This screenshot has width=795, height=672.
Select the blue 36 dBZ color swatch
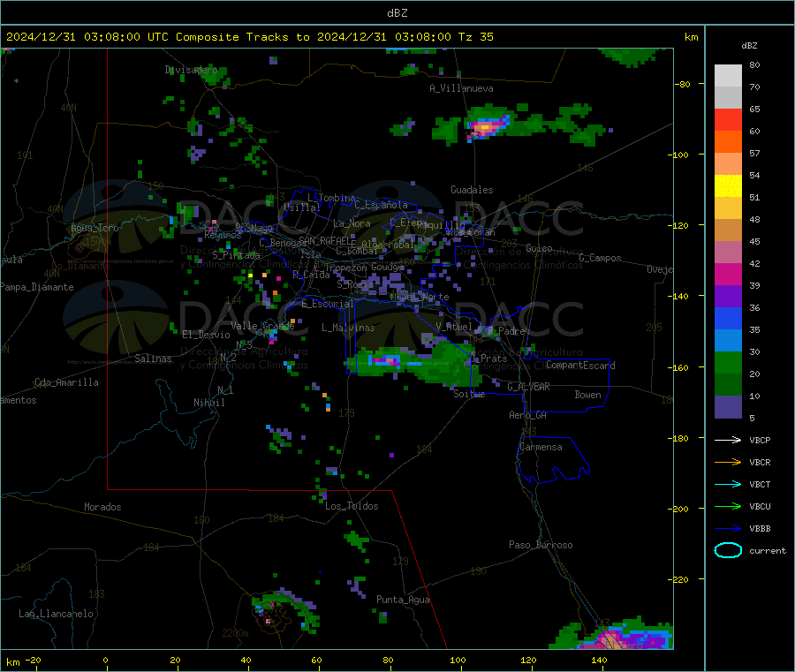point(728,318)
